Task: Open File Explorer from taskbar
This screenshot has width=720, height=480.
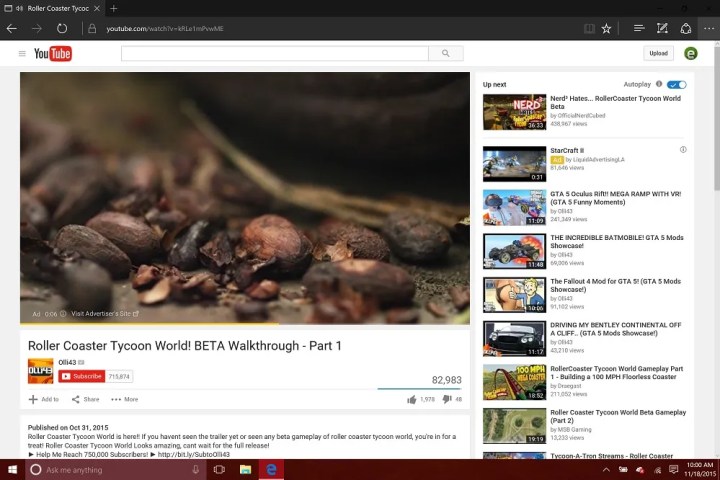Action: (x=245, y=469)
